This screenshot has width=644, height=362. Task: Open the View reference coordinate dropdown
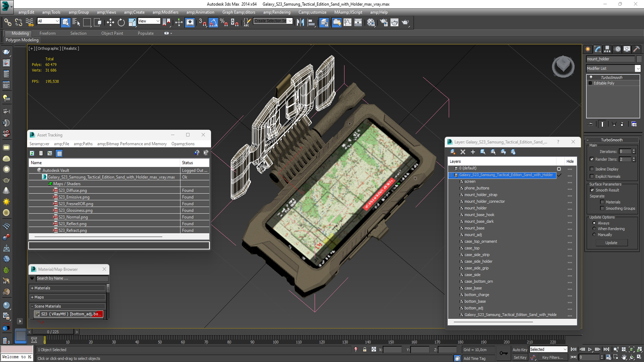tap(149, 21)
